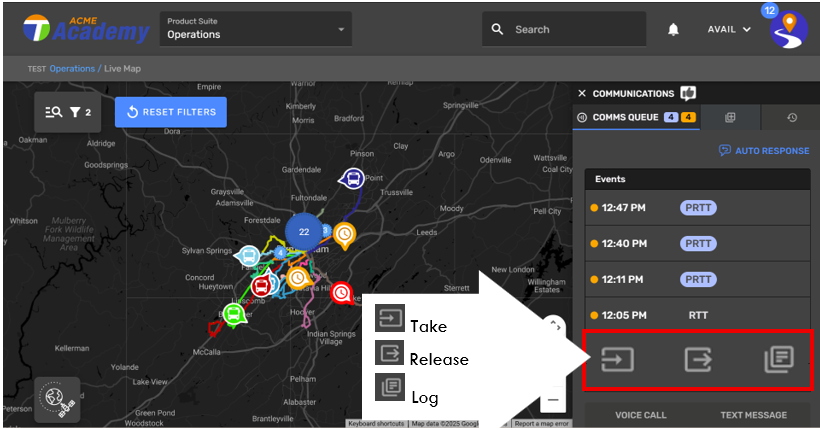Open the list search icon on map
The image size is (820, 430).
54,112
